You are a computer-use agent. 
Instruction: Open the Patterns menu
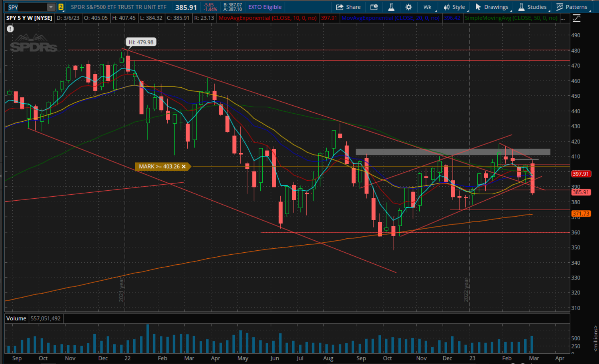(572, 7)
